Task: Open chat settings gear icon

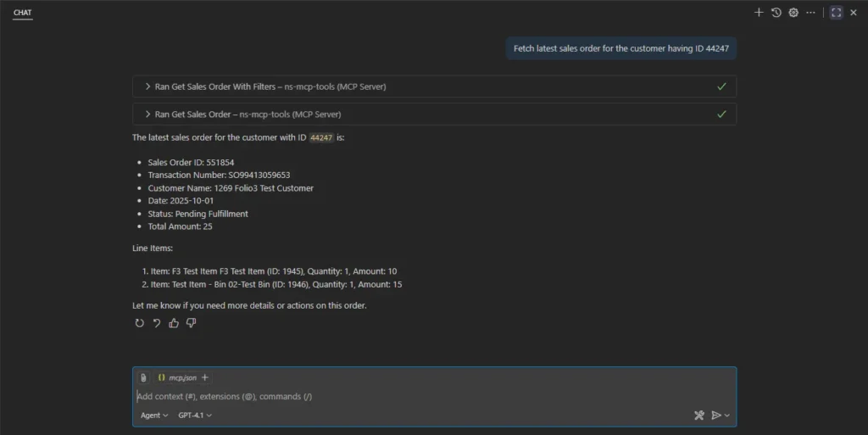Action: tap(793, 12)
